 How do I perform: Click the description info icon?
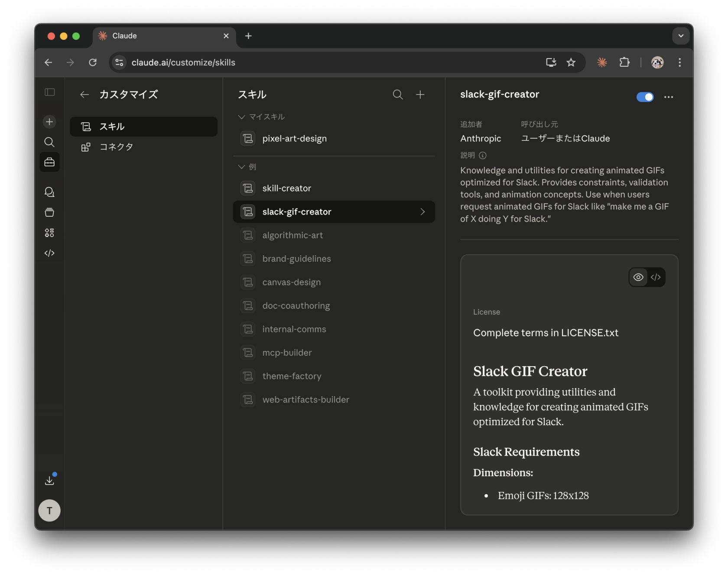483,155
